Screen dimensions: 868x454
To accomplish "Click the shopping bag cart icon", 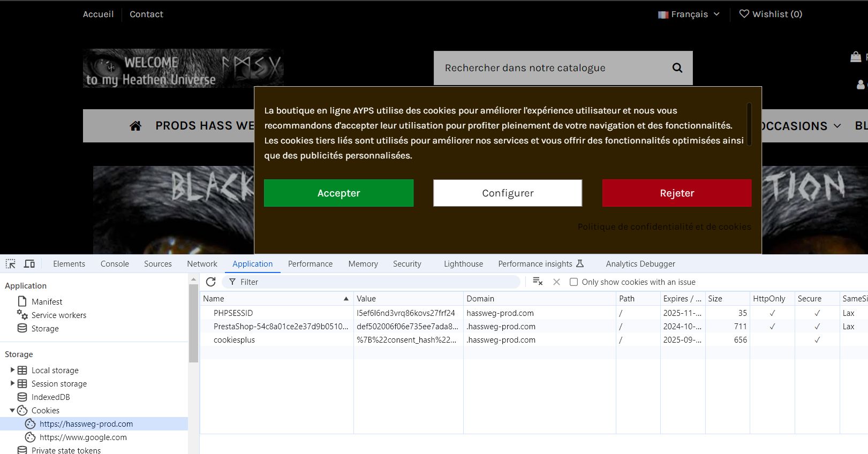I will click(856, 57).
